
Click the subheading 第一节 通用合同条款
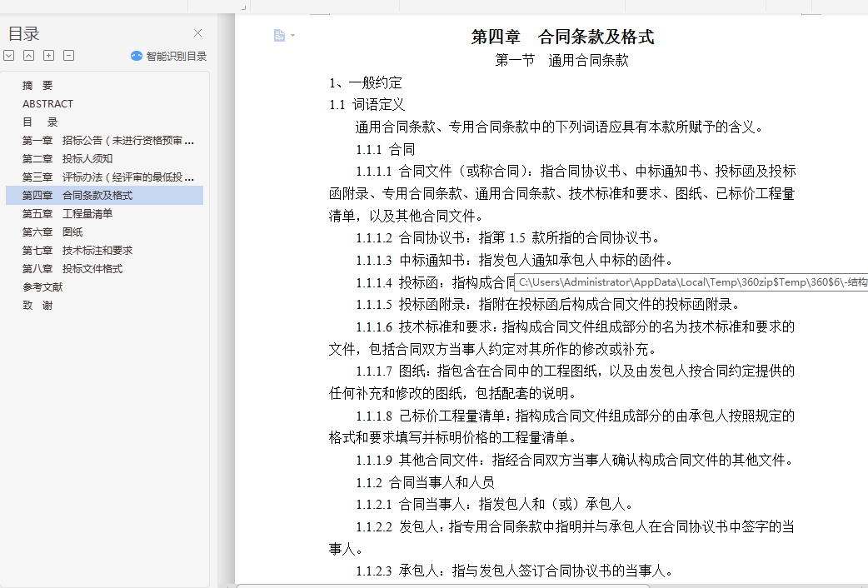click(561, 60)
